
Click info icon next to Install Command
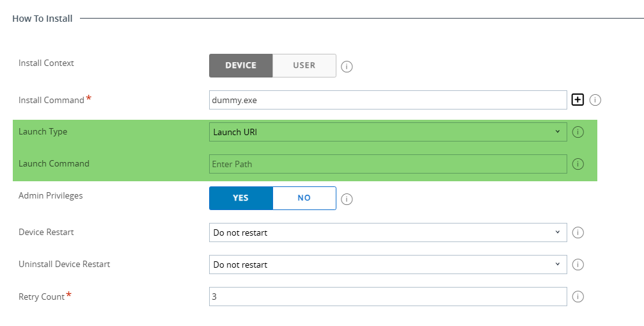coord(595,100)
